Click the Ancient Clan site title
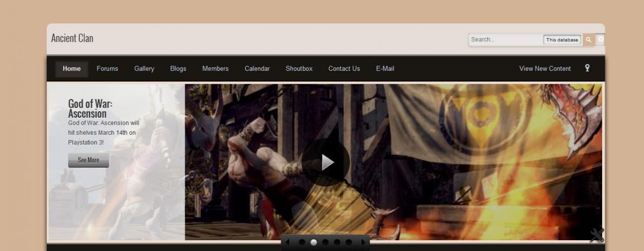Screen dimensions: 644x251 (x=72, y=38)
